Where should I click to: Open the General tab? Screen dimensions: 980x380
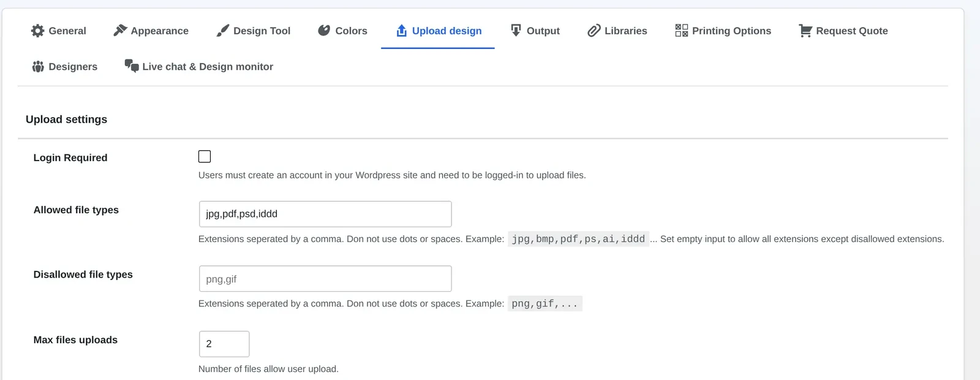pos(59,31)
